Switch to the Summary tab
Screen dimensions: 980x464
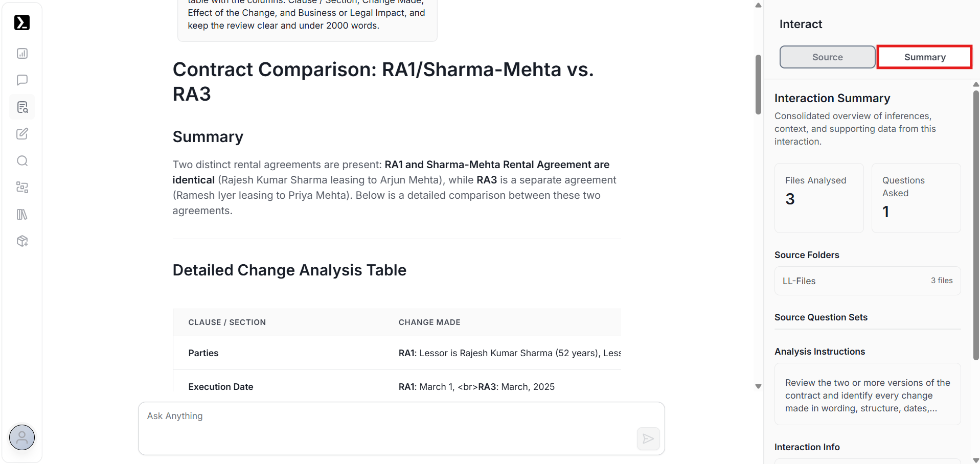click(x=924, y=57)
